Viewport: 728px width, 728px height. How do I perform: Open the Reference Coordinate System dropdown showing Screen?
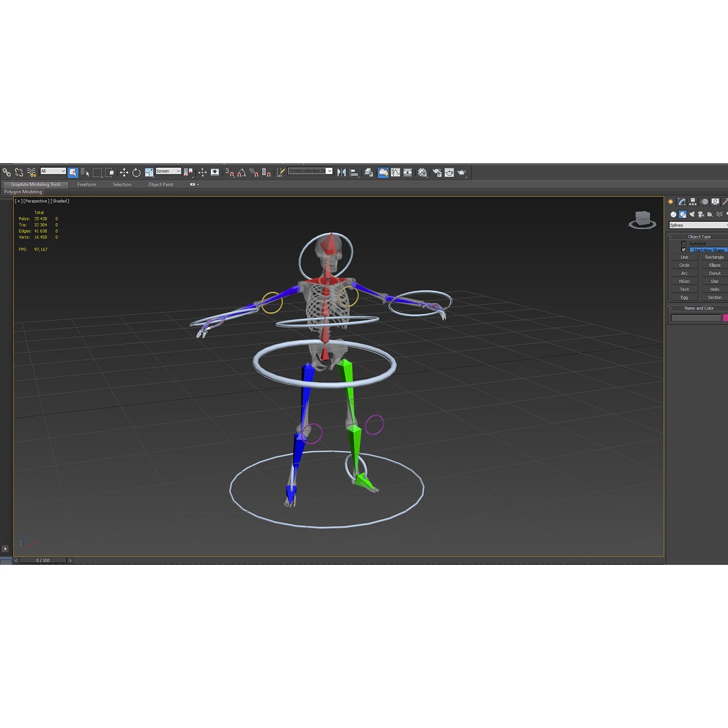point(165,171)
